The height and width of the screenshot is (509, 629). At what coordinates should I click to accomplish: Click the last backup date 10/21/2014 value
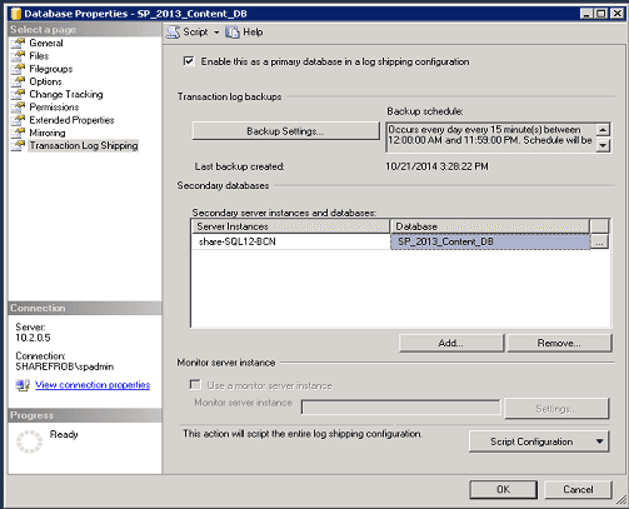click(x=437, y=166)
